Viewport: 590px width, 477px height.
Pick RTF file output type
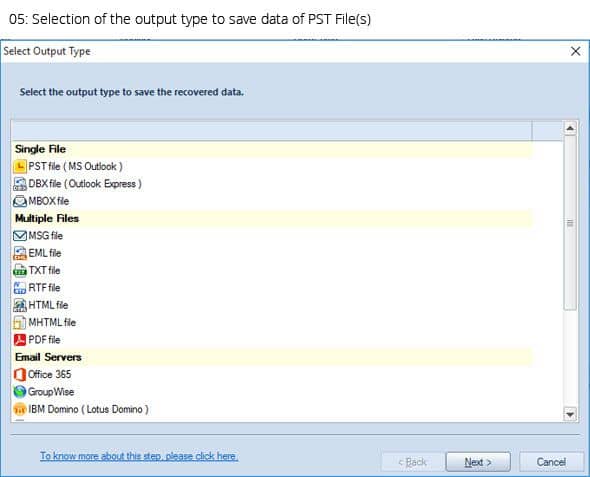44,288
